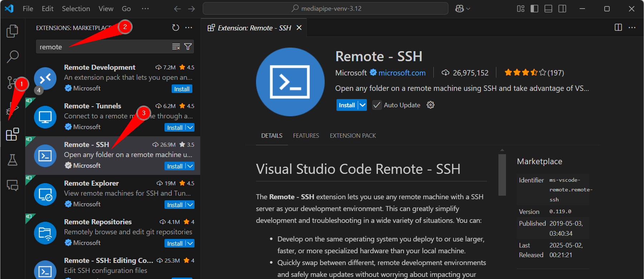Click the ms-vscode-remote.remote-ssh identifier
The height and width of the screenshot is (279, 644).
coord(571,190)
